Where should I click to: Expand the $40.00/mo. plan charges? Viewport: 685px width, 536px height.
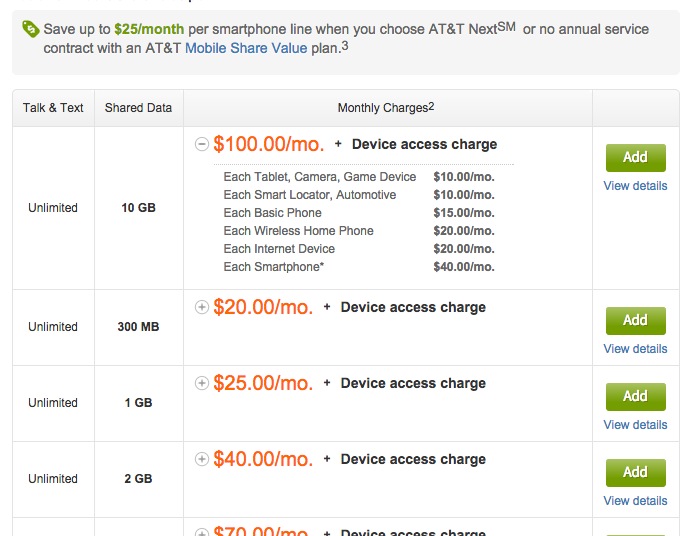point(202,459)
